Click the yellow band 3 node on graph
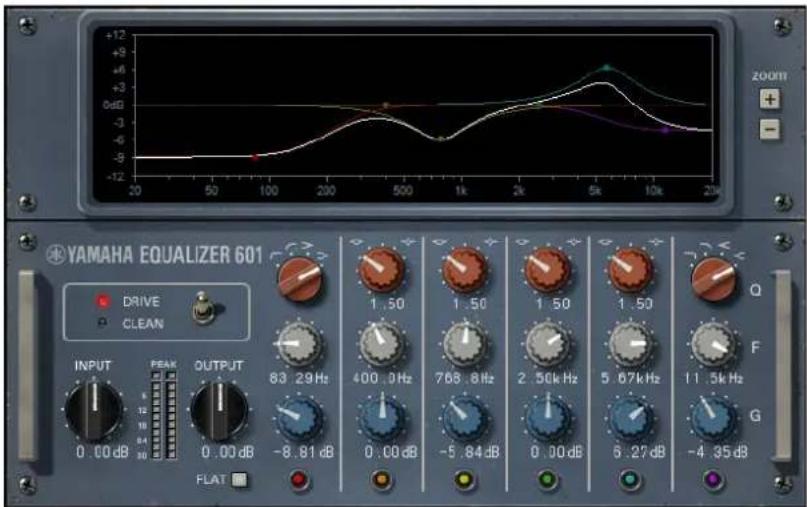 click(x=441, y=138)
